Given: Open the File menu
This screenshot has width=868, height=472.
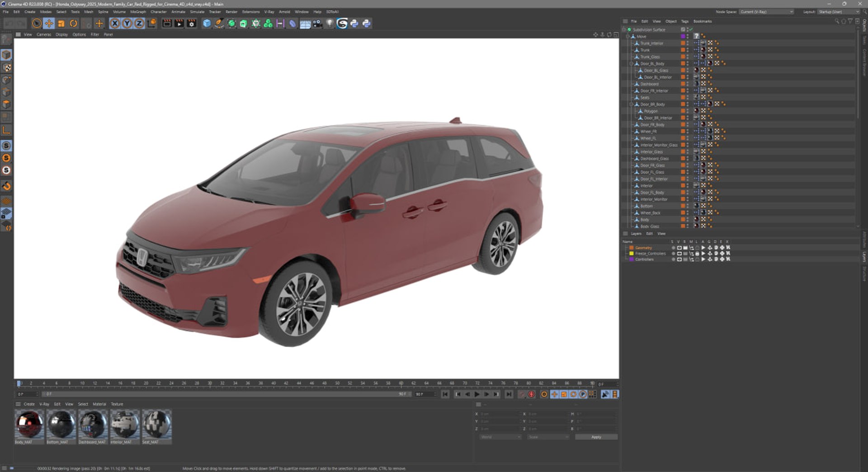Looking at the screenshot, I should (x=5, y=12).
